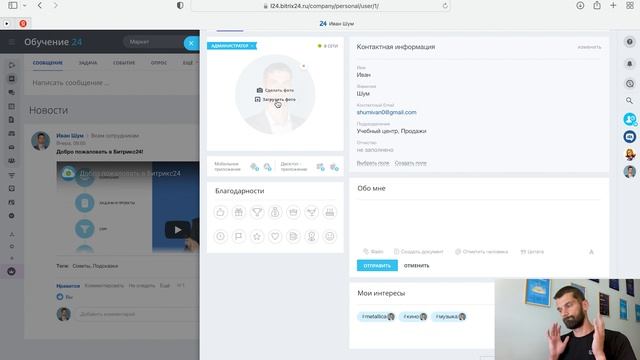Click the #музыка interest tag
The image size is (640, 360).
tap(449, 317)
